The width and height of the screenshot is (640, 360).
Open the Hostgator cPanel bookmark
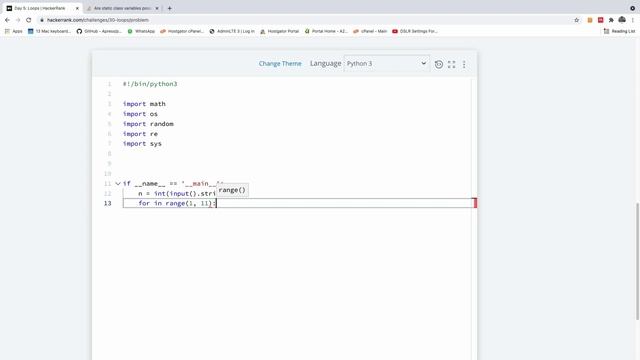pos(182,31)
